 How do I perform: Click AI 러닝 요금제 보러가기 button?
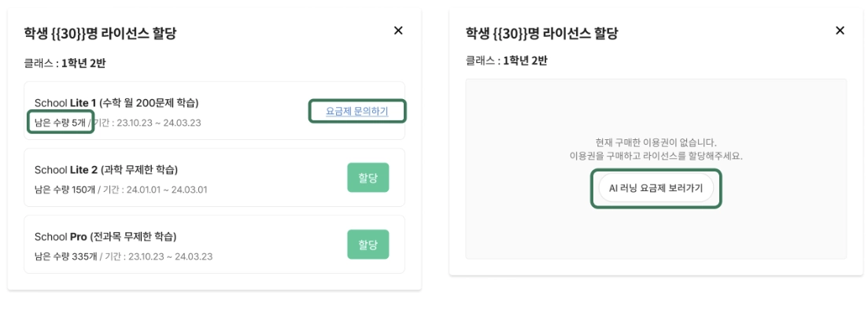(656, 189)
